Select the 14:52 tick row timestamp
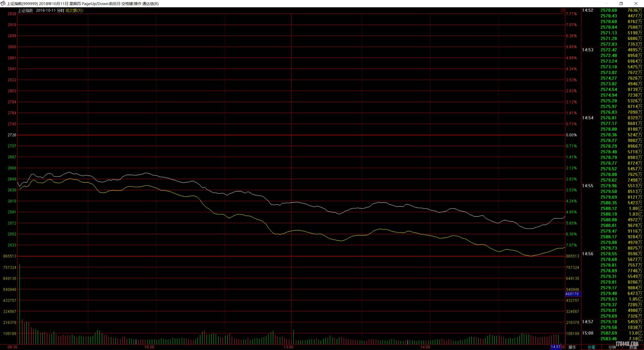644x350 pixels. tap(588, 10)
